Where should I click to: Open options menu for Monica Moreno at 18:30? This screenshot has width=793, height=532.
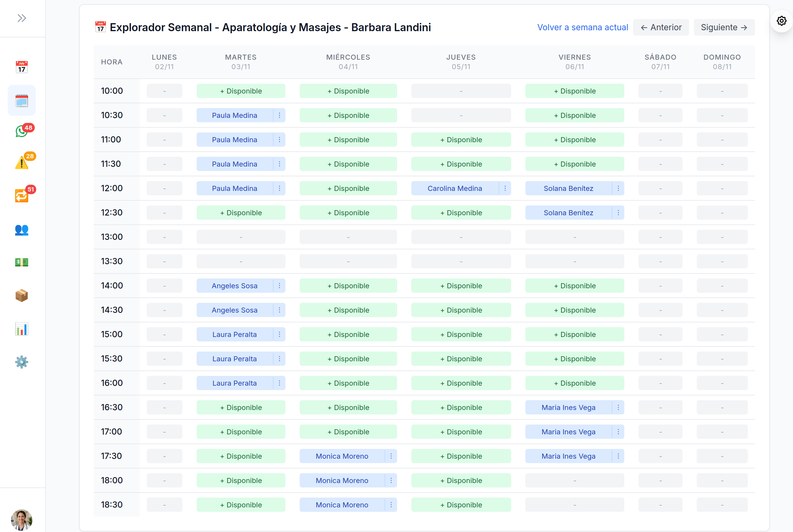pos(391,505)
